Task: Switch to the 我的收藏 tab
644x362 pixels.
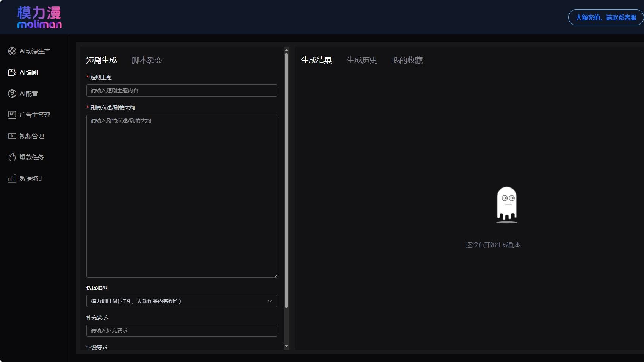Action: click(x=407, y=60)
